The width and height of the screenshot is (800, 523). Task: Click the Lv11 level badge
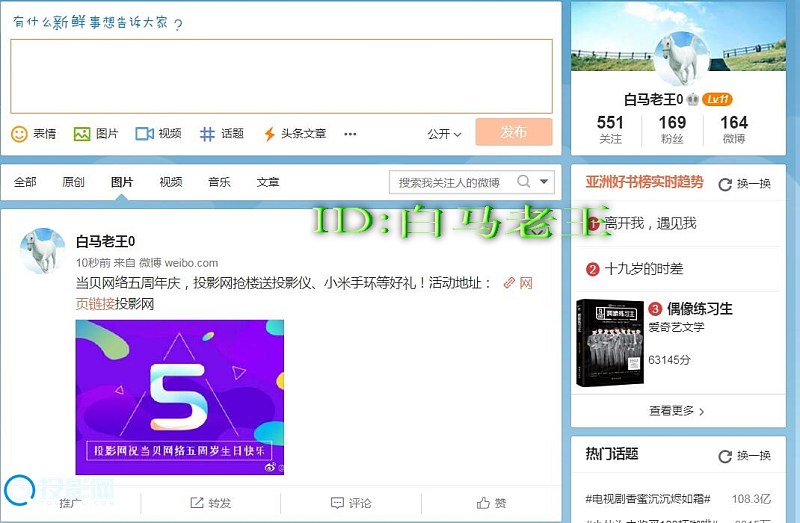tap(717, 99)
